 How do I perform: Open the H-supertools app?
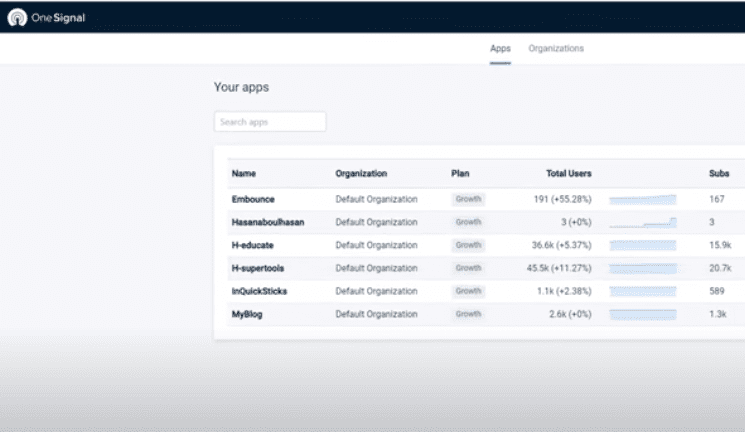(261, 268)
